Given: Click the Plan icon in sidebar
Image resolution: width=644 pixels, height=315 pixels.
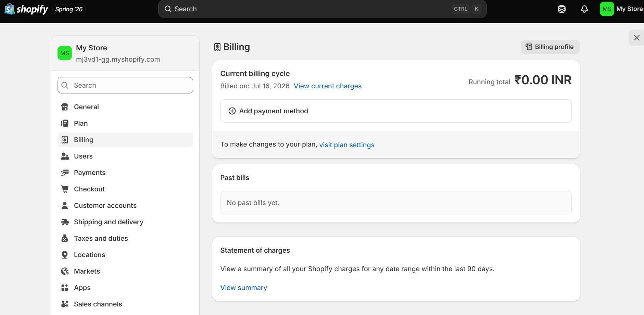Looking at the screenshot, I should point(65,123).
